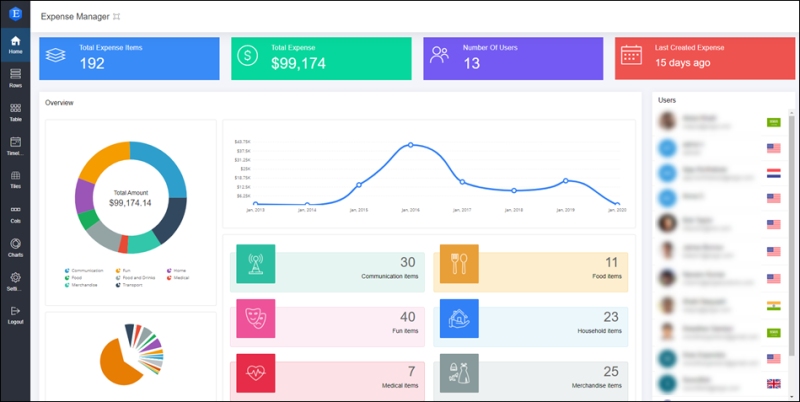Select the purple segment of the donut chart
Viewport: 800px width, 402px height.
(x=84, y=196)
